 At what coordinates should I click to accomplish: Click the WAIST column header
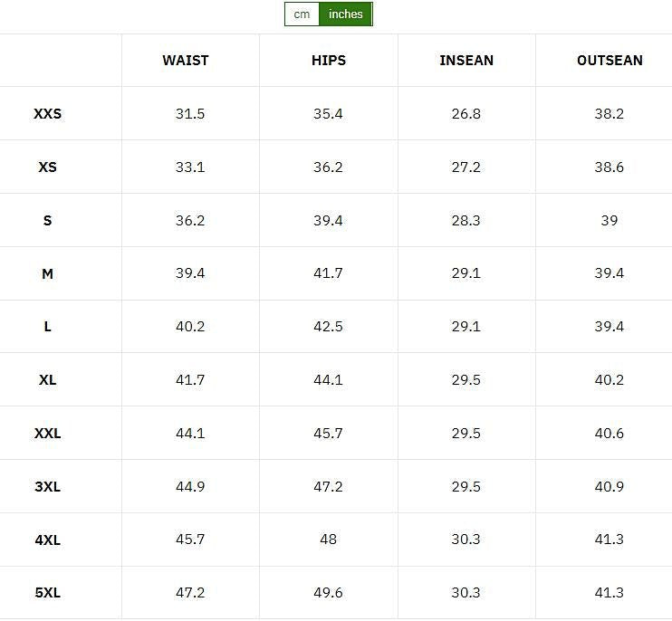coord(186,61)
